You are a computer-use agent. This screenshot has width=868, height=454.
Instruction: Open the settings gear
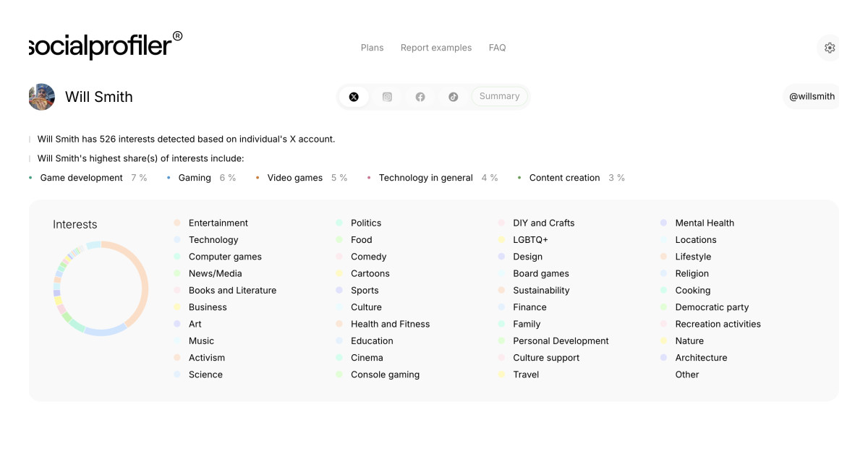(x=829, y=48)
